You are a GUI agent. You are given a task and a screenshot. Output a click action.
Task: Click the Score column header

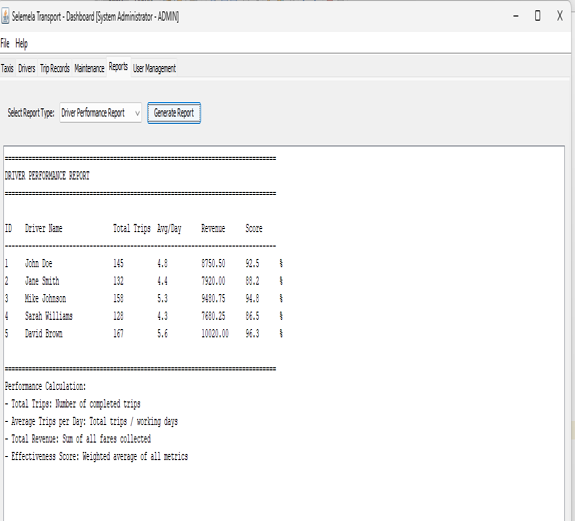(x=254, y=228)
